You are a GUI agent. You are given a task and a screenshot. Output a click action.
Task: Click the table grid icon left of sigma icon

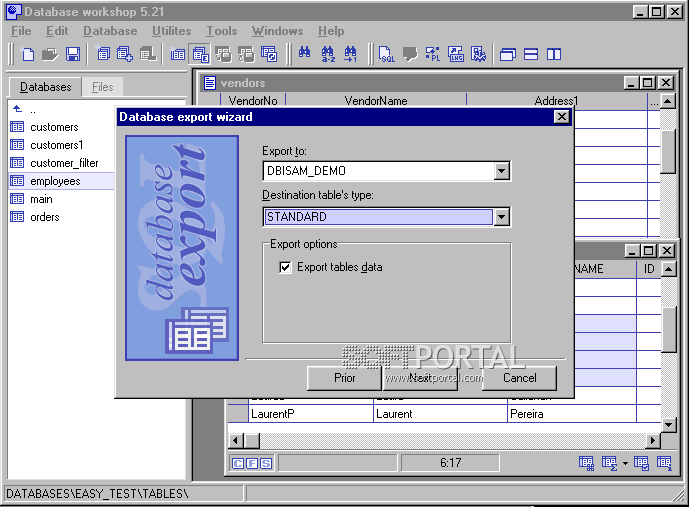[586, 463]
